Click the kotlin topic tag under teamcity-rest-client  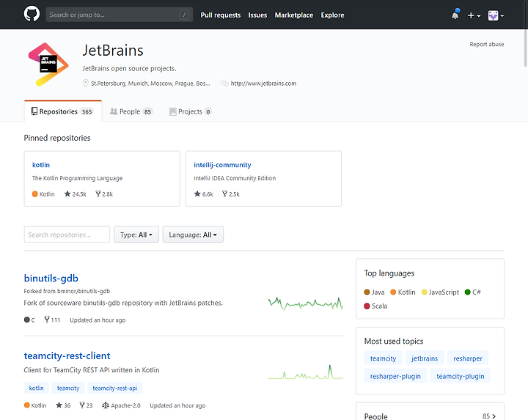coord(37,388)
